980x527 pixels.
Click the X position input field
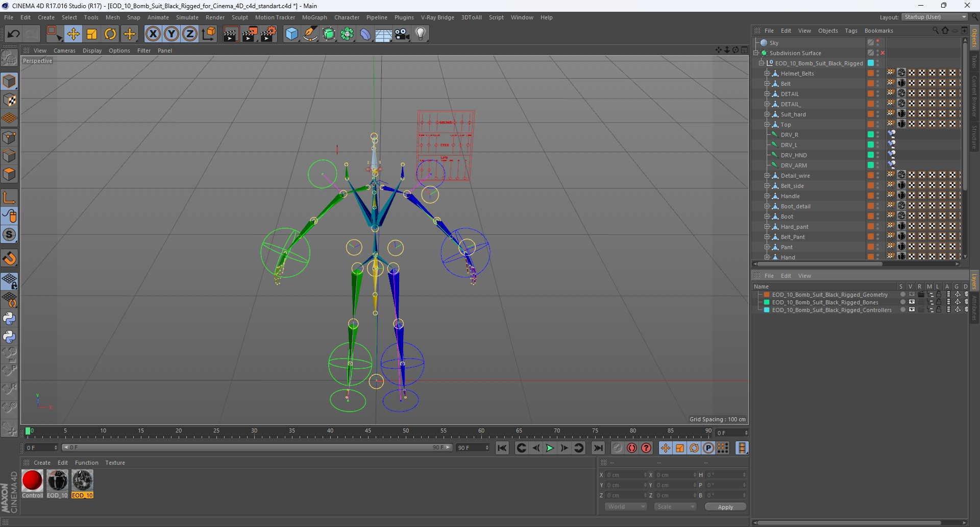(626, 475)
